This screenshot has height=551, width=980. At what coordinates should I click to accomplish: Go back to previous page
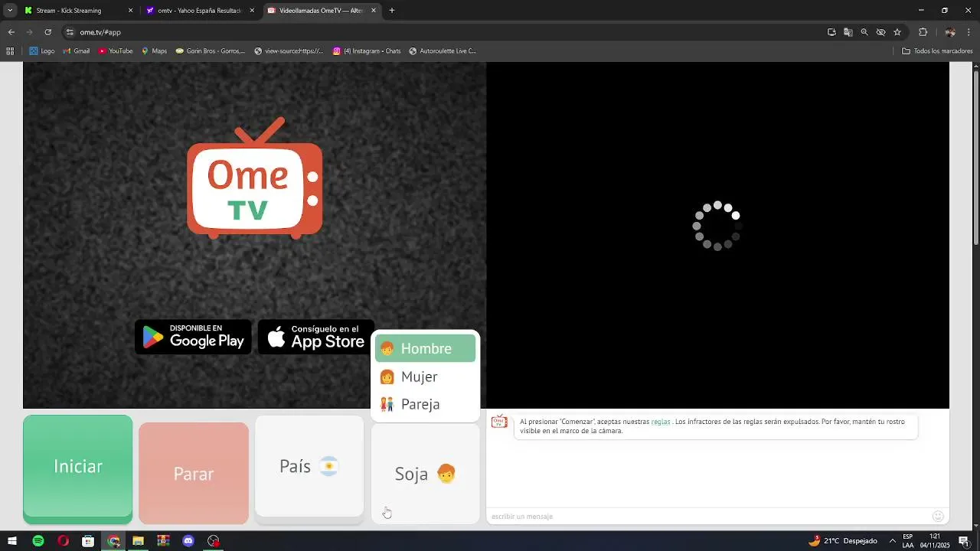point(11,32)
